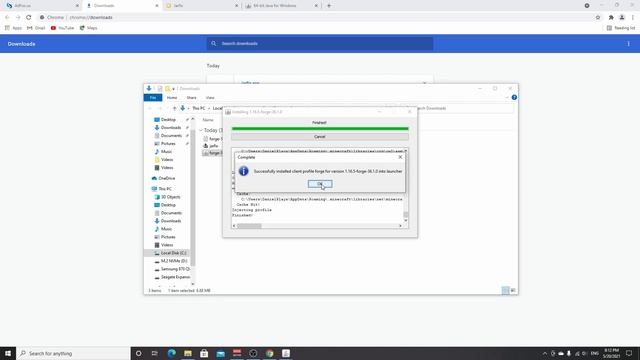This screenshot has width=640, height=360.
Task: Switch to the 64-bit Java for Windows tab
Action: pos(282,6)
